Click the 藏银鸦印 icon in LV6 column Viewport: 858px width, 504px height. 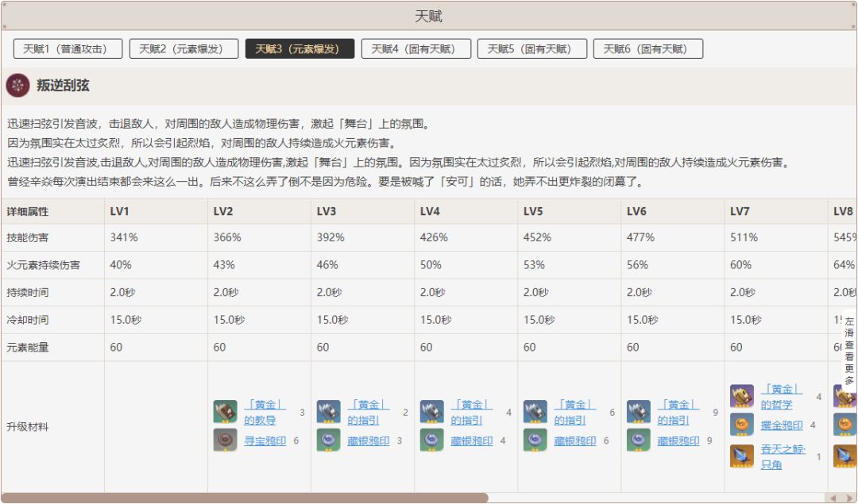point(639,440)
